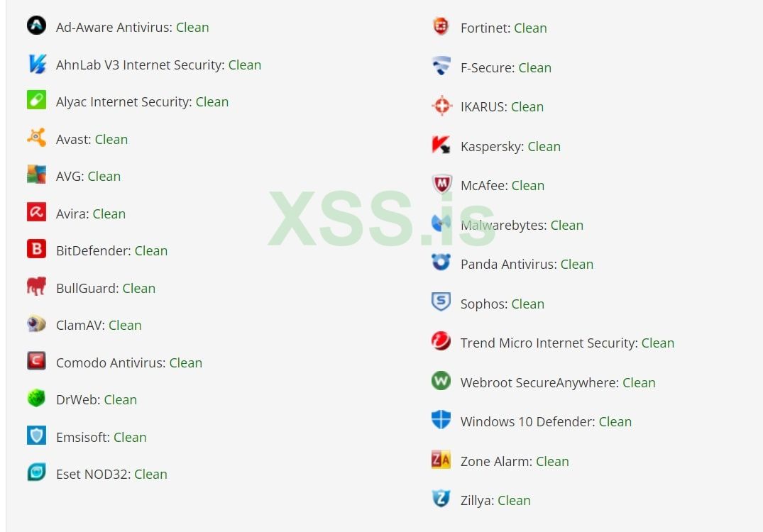This screenshot has width=763, height=532.
Task: Click the Alyac Internet Security label
Action: coord(123,101)
